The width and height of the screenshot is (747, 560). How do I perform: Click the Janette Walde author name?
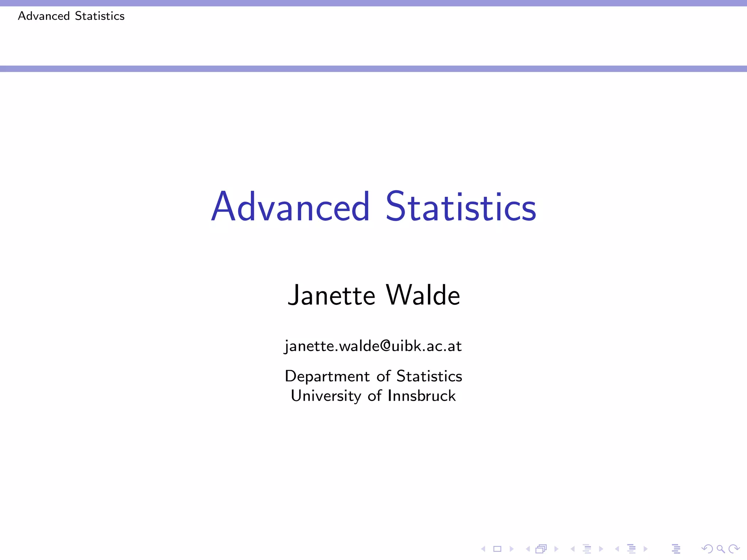click(x=373, y=295)
